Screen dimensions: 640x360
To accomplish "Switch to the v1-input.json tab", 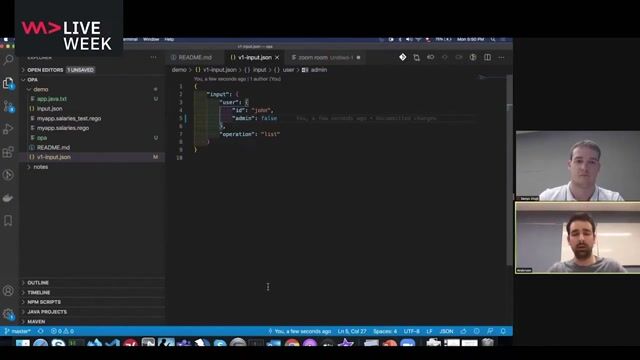I will click(x=255, y=58).
